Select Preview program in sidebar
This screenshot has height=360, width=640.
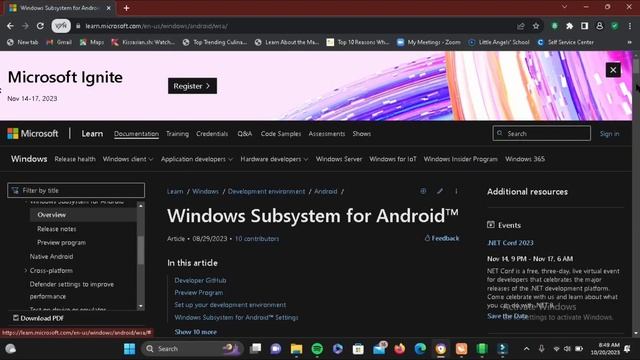tap(61, 242)
